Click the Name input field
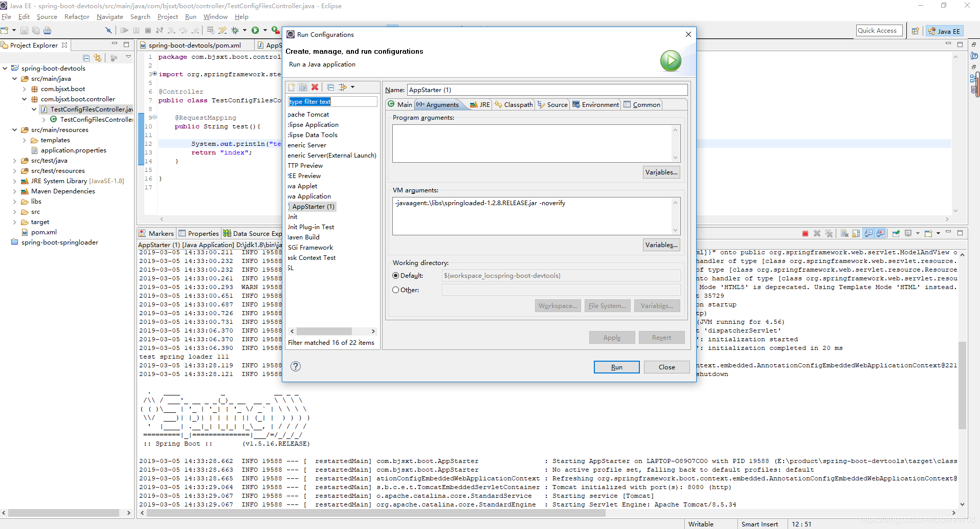 coord(547,90)
